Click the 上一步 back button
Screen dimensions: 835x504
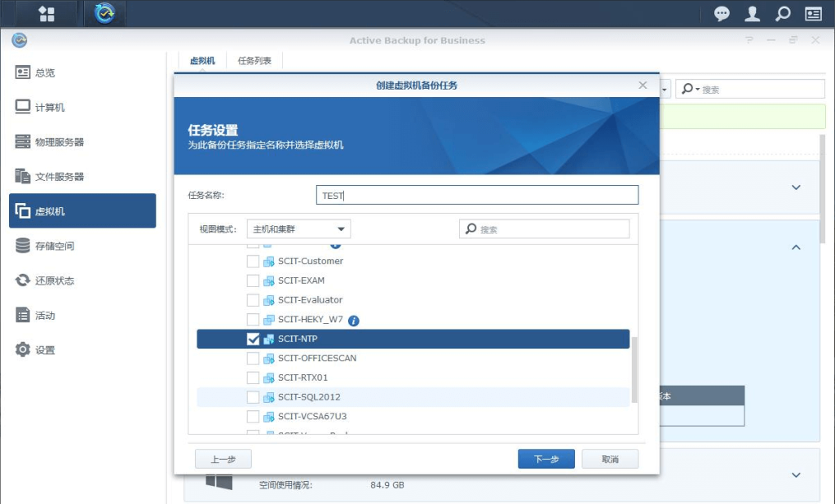223,459
